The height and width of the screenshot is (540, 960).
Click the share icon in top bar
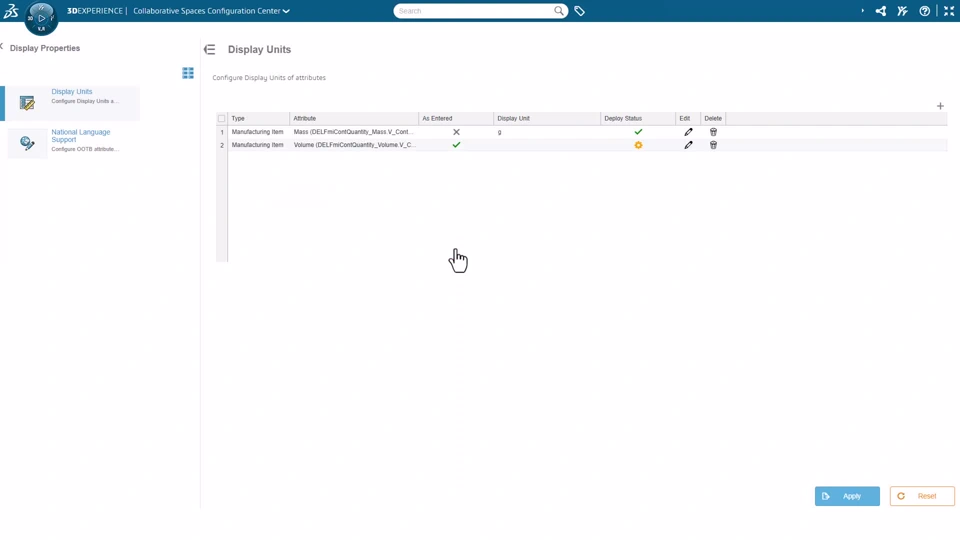880,11
